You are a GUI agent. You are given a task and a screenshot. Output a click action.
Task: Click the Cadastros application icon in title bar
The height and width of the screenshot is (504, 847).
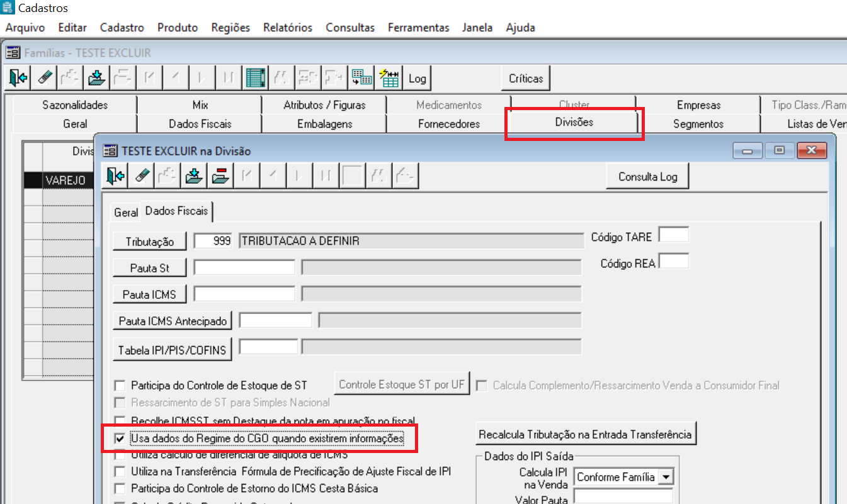(x=8, y=8)
